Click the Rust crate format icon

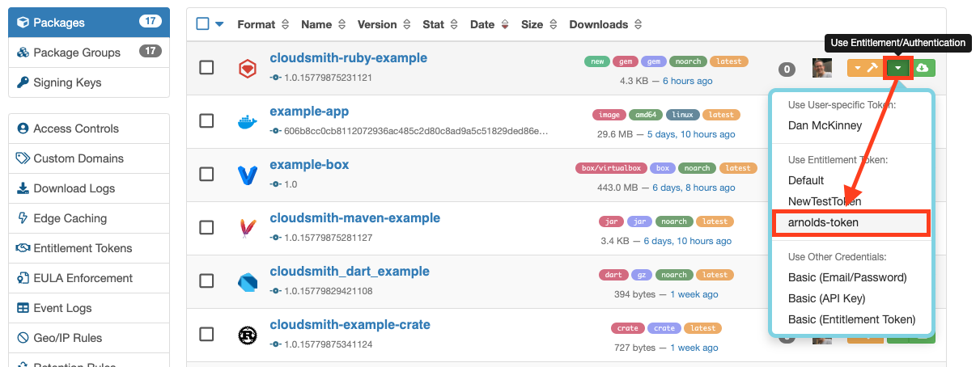248,335
